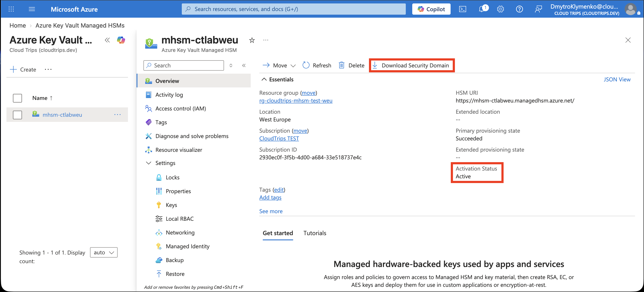Collapse the resource menu with double chevron
The width and height of the screenshot is (644, 292).
coord(244,65)
